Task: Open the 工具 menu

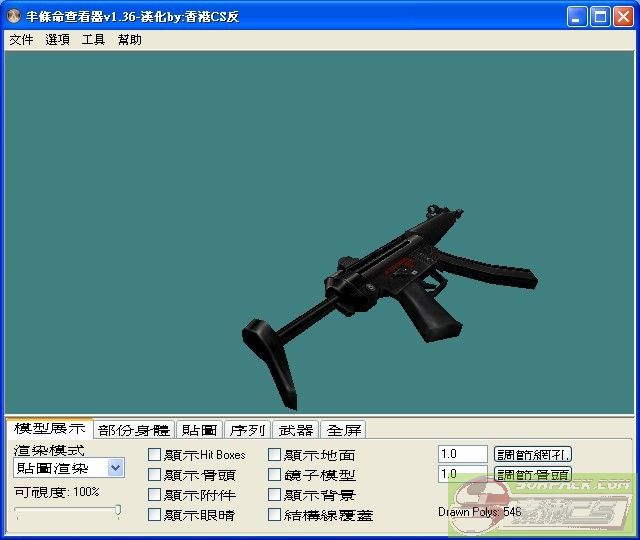Action: [93, 40]
